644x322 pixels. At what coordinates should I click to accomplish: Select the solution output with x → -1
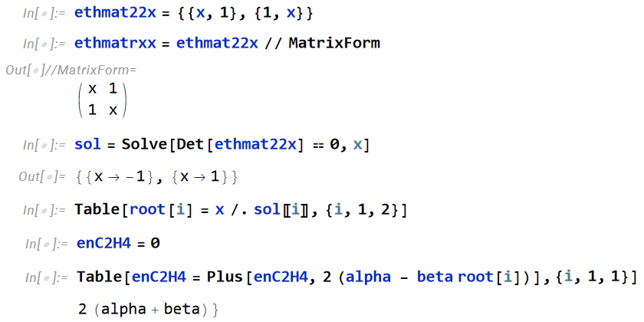click(118, 177)
